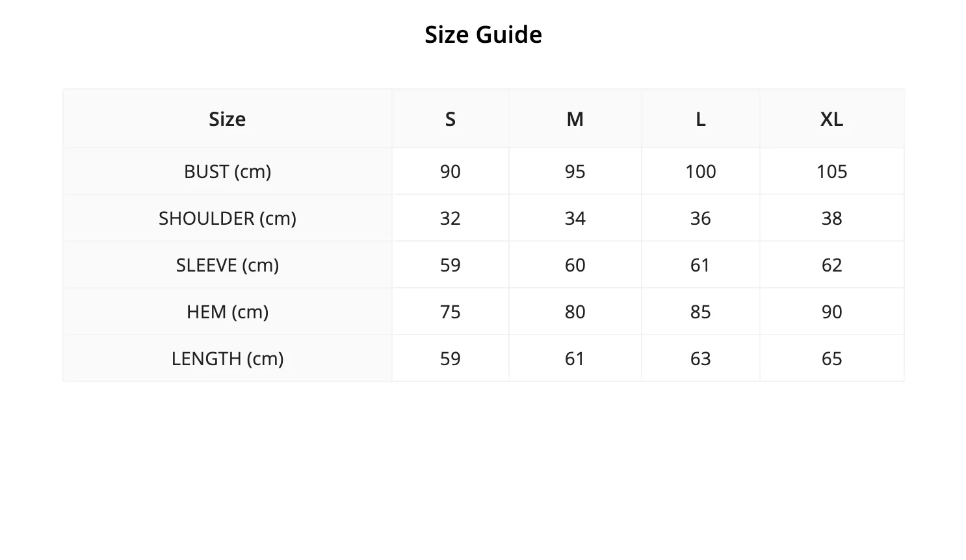The width and height of the screenshot is (966, 560).
Task: Click sleeve value 62 for size XL
Action: pos(832,265)
